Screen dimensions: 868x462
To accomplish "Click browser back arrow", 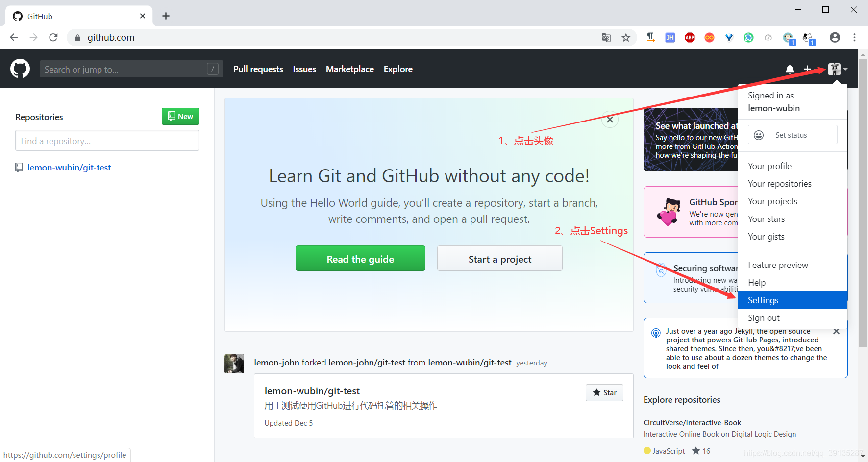I will [14, 37].
